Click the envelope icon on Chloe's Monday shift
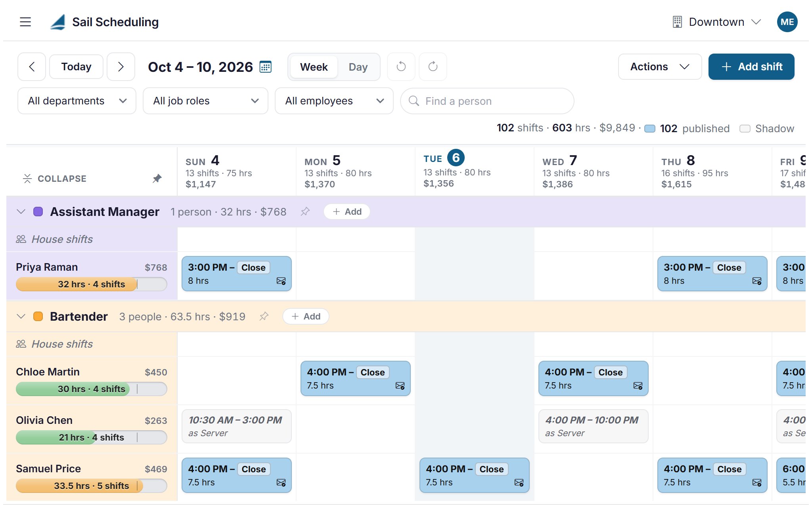Viewport: 812px width, 508px height. pos(400,386)
